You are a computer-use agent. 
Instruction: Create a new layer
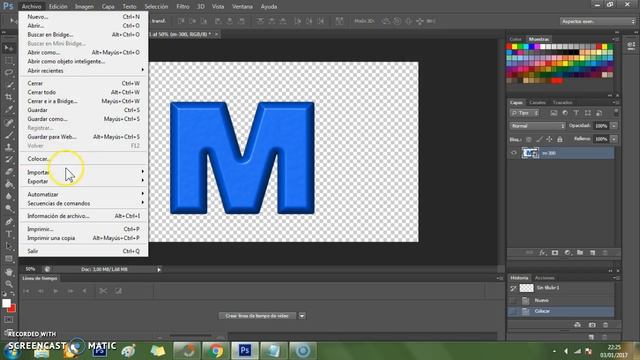coord(592,253)
